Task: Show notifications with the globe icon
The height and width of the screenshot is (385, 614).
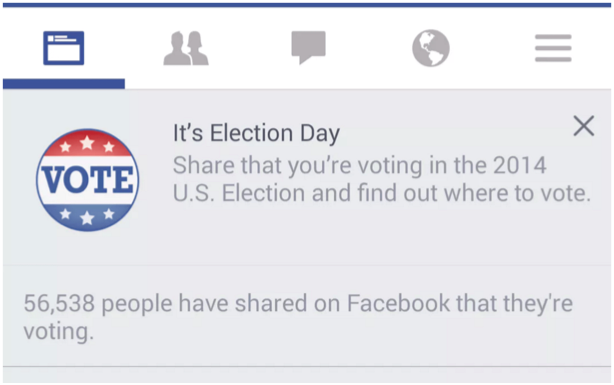Action: pyautogui.click(x=431, y=48)
